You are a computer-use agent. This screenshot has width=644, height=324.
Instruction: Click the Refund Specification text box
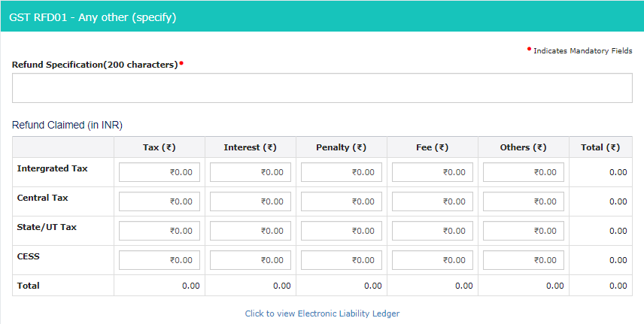coord(322,88)
